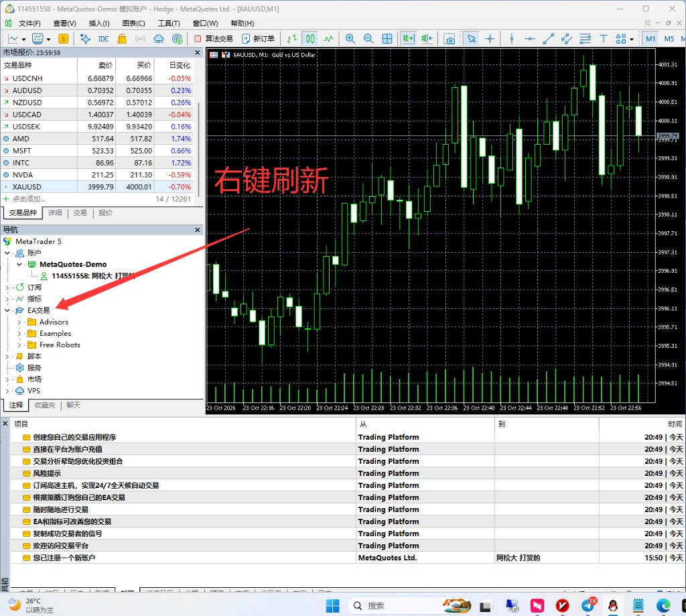
Task: Zoom out on the chart
Action: [x=368, y=39]
